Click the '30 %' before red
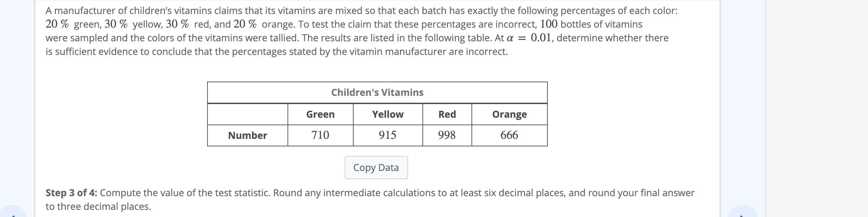This screenshot has width=868, height=217. click(x=177, y=24)
